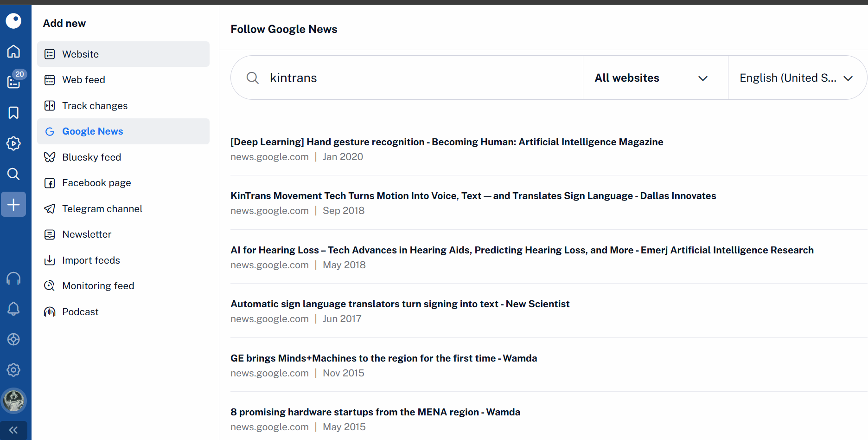Click the Follow Google News heading
Image resolution: width=868 pixels, height=440 pixels.
284,29
